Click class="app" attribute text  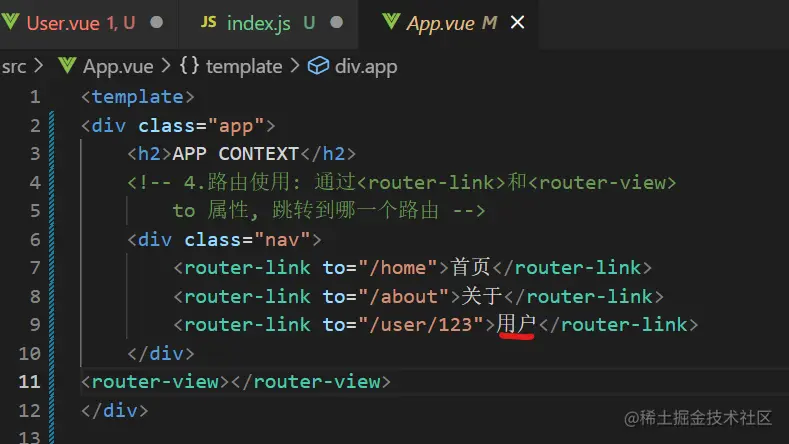(x=201, y=125)
